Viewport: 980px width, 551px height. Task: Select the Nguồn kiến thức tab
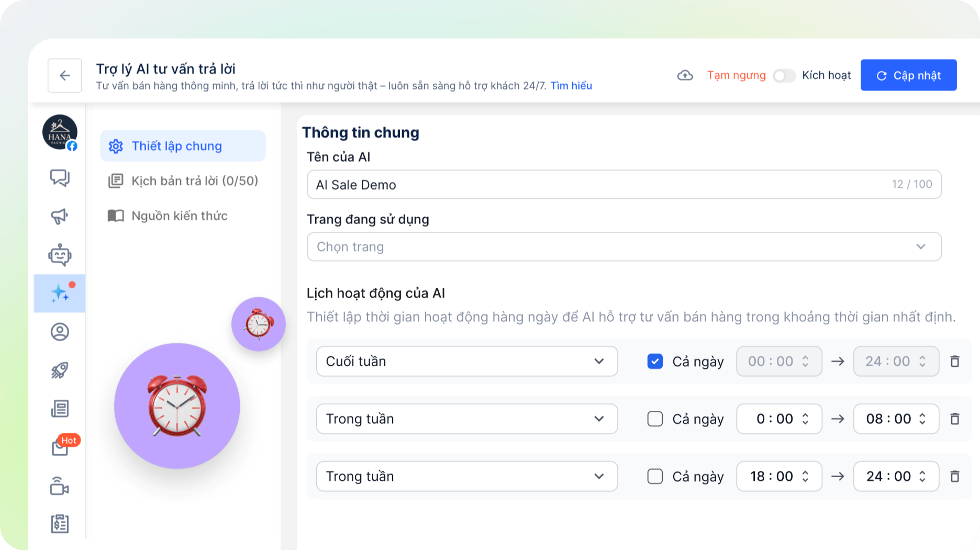click(168, 216)
